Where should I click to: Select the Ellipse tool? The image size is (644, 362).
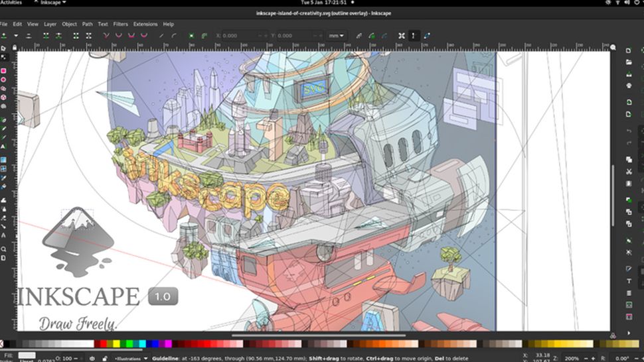(x=4, y=80)
